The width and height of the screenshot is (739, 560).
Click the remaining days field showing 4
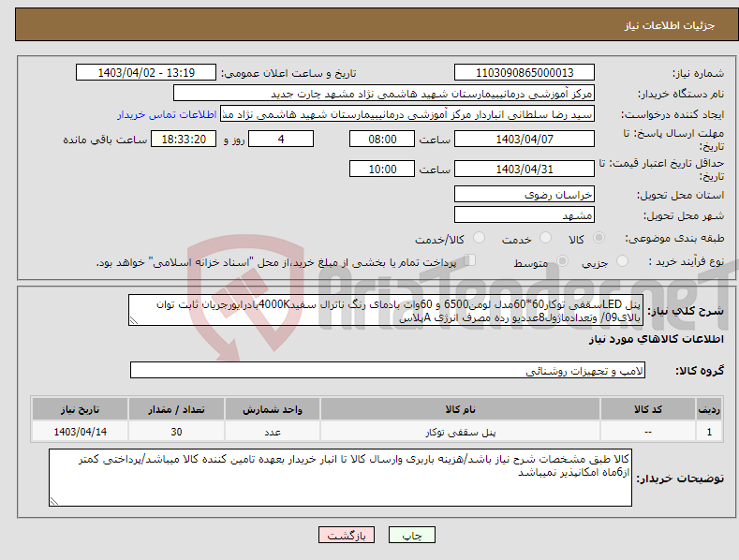point(281,139)
